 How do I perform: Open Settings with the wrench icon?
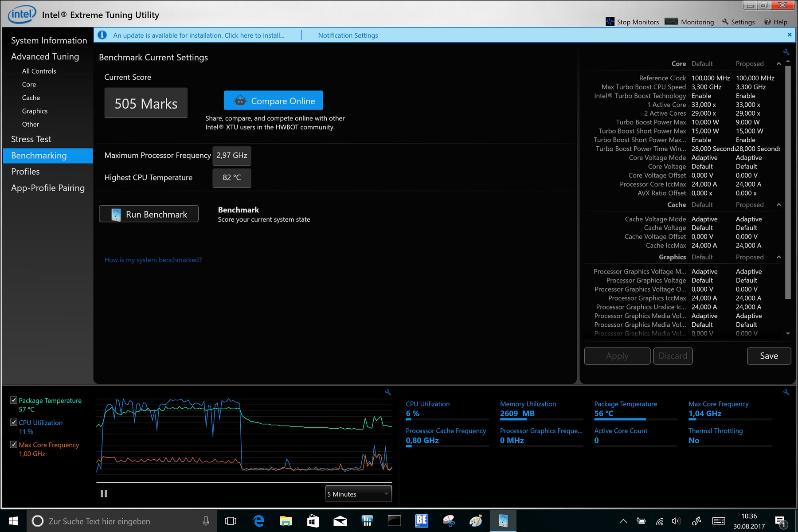click(738, 22)
